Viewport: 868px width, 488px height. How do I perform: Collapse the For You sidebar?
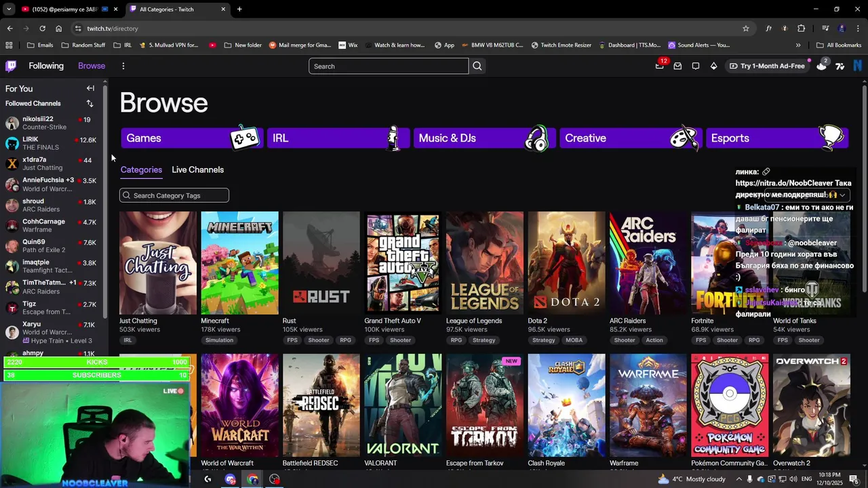[90, 88]
